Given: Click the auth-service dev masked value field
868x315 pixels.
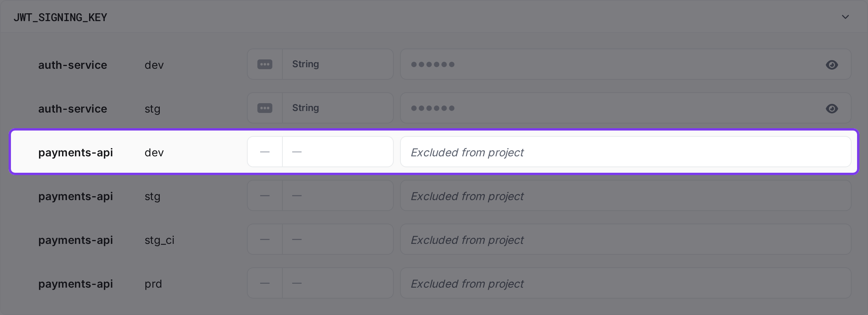Looking at the screenshot, I should tap(625, 64).
